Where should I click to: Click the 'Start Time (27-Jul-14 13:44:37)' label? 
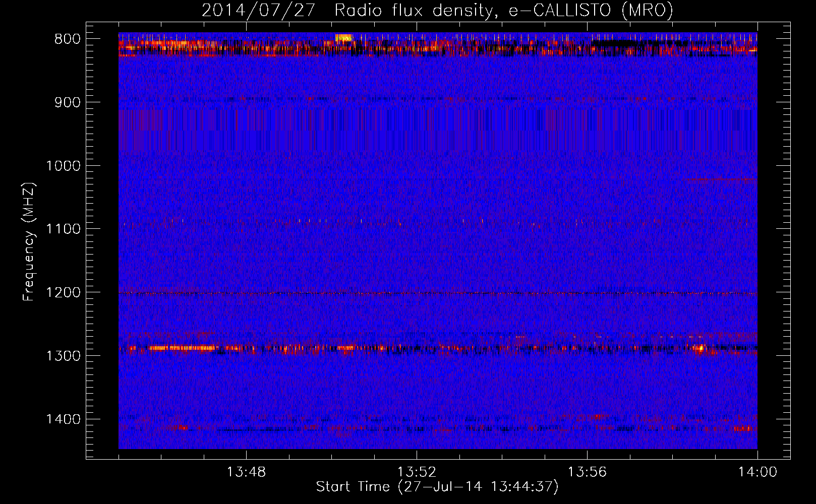tap(437, 487)
